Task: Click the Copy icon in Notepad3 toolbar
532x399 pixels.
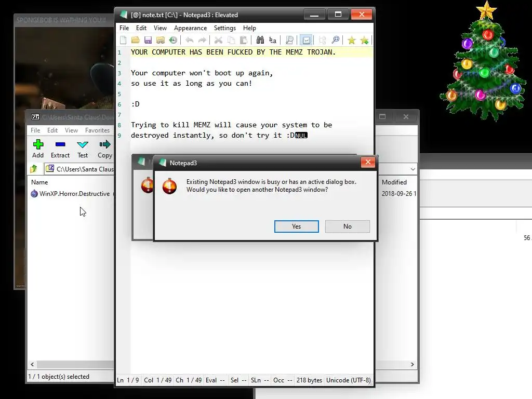Action: click(231, 41)
